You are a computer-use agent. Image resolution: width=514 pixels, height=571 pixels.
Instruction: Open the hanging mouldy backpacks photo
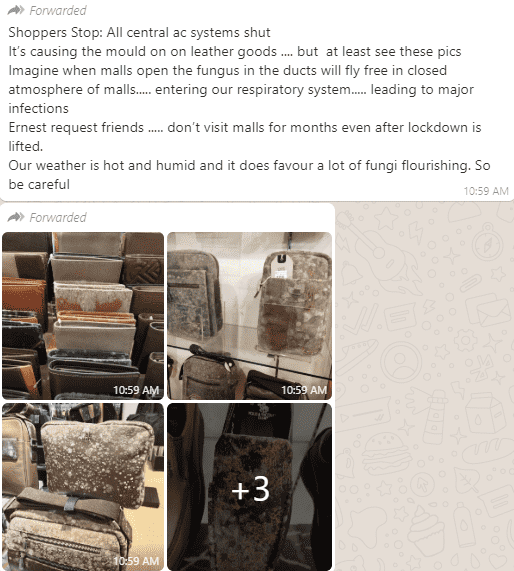pos(250,316)
